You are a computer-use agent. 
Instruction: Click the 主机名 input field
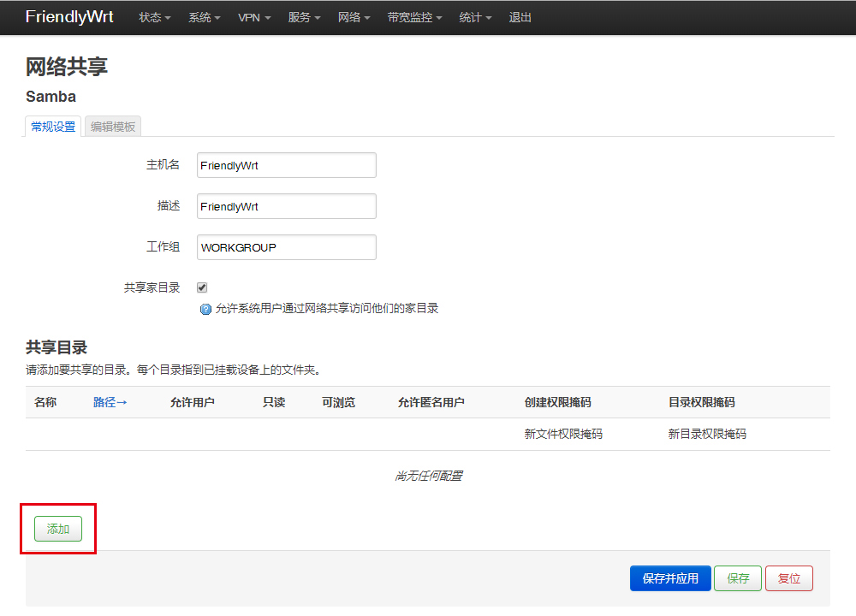pyautogui.click(x=287, y=165)
